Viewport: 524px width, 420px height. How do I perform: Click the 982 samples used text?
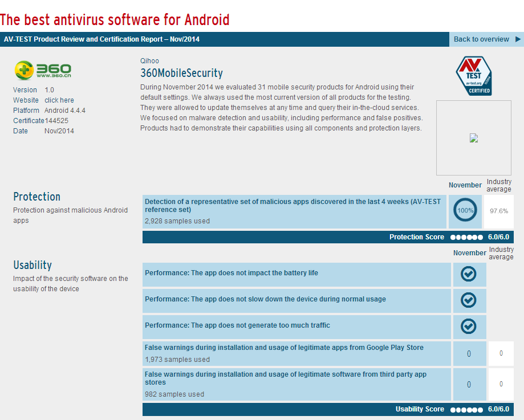174,394
